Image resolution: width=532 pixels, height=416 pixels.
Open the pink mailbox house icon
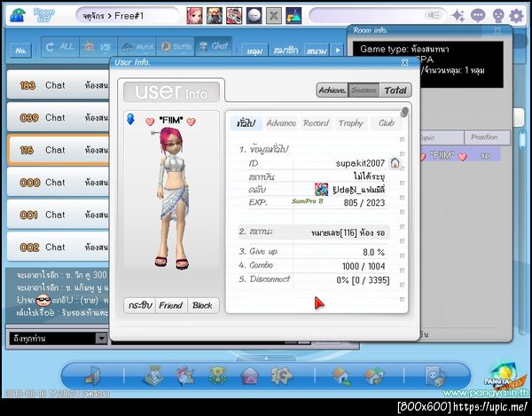point(250,376)
